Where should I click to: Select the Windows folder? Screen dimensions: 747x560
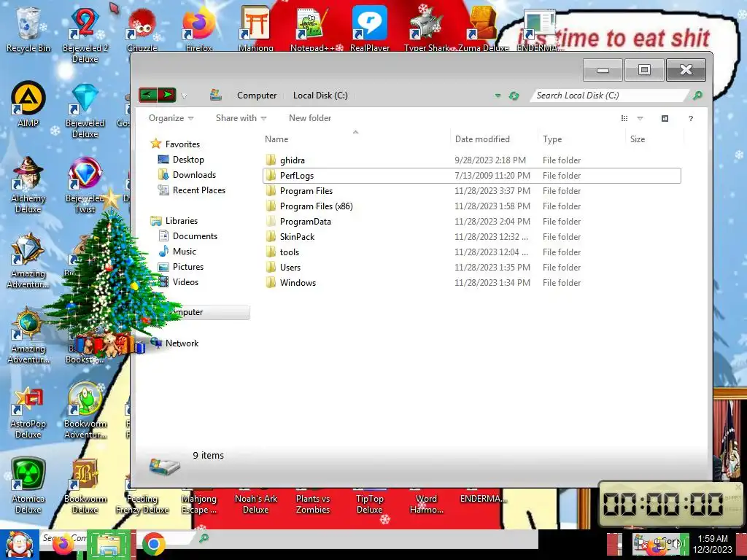coord(472,282)
